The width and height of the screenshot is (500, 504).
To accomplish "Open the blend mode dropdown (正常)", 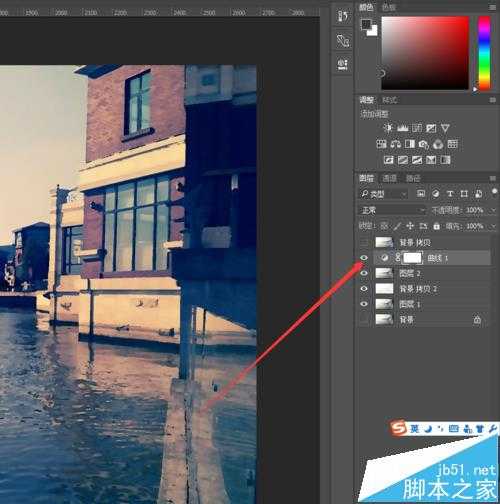I will (x=393, y=210).
